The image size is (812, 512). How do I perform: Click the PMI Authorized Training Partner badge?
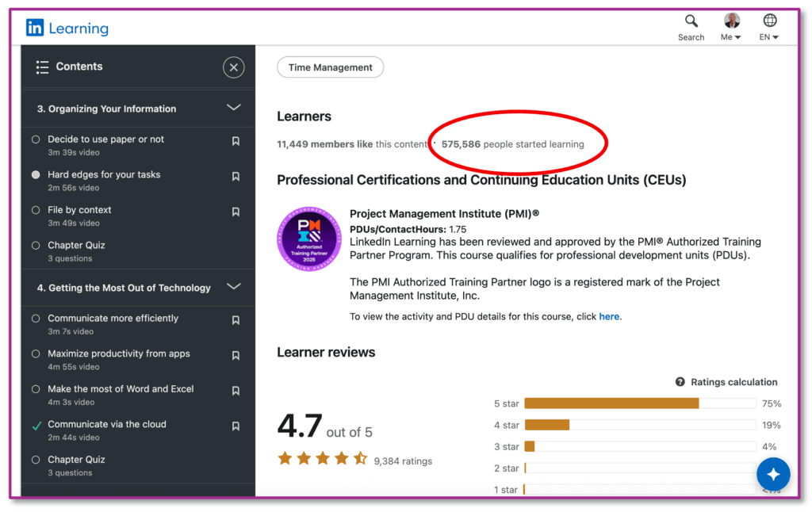click(309, 239)
